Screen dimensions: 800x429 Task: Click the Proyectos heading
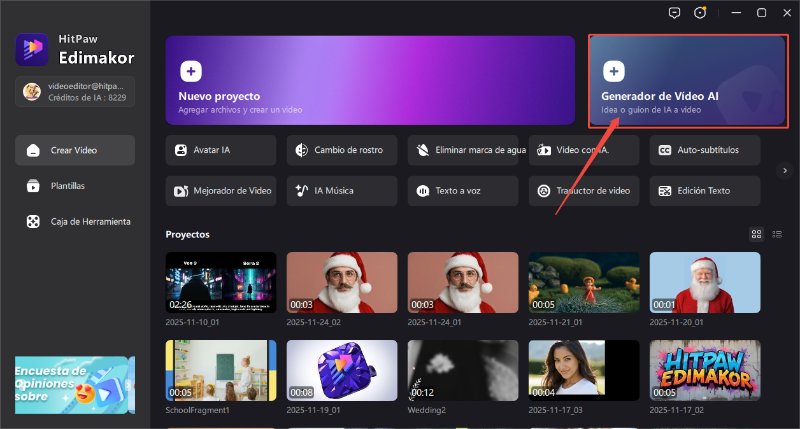tap(187, 235)
